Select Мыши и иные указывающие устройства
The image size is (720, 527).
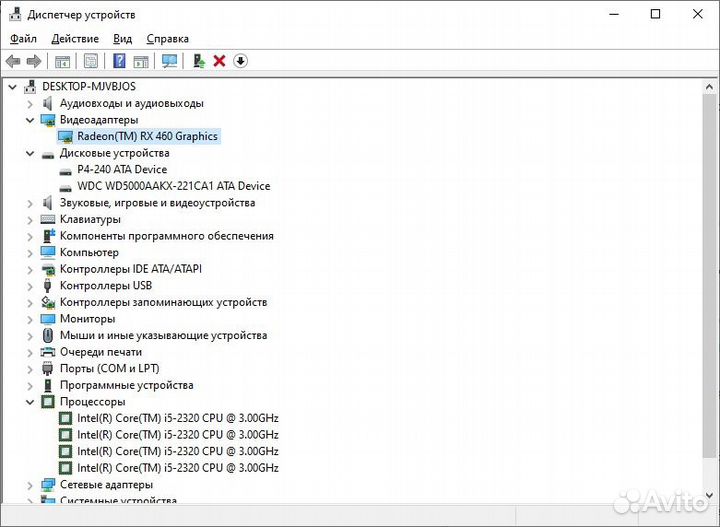click(x=163, y=335)
